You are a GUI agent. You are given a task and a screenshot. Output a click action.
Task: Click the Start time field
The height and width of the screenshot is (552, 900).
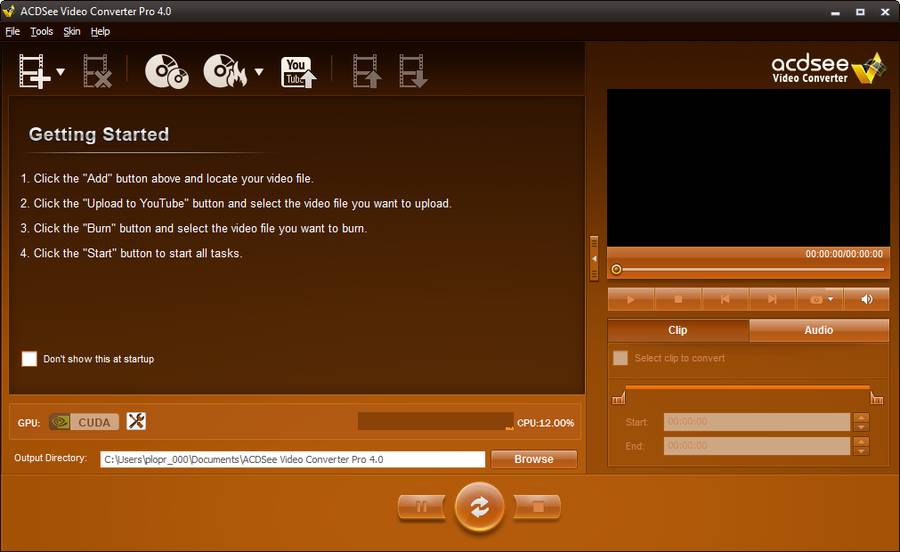tap(757, 422)
